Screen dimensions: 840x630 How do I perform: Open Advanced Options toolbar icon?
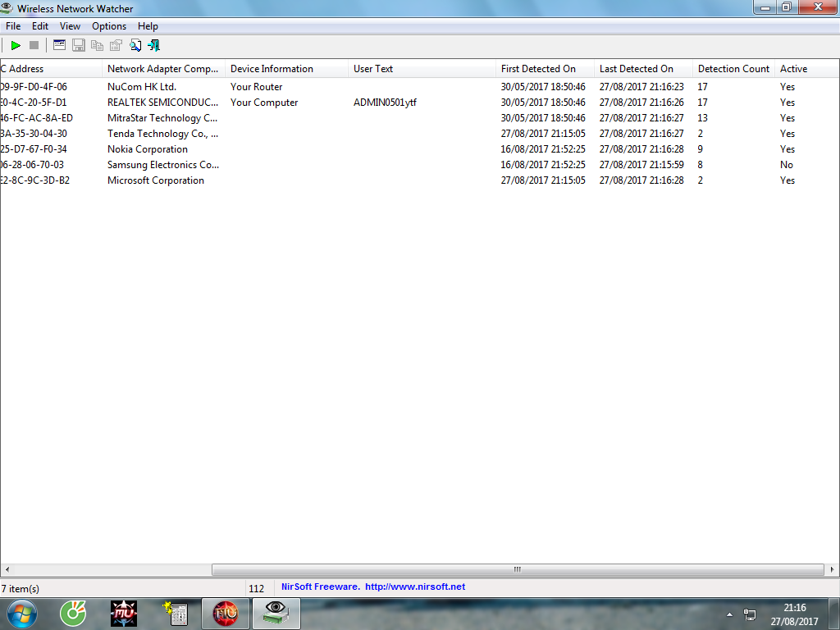[x=59, y=45]
